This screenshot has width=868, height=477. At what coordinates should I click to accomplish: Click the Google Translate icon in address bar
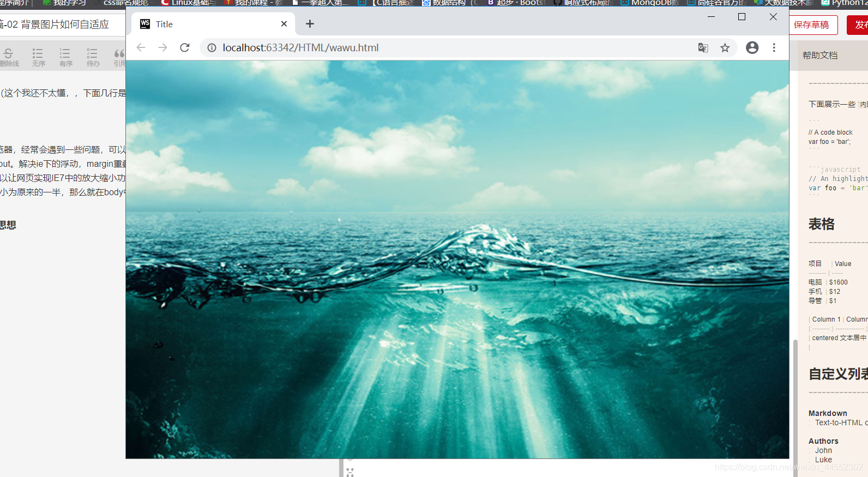coord(703,48)
